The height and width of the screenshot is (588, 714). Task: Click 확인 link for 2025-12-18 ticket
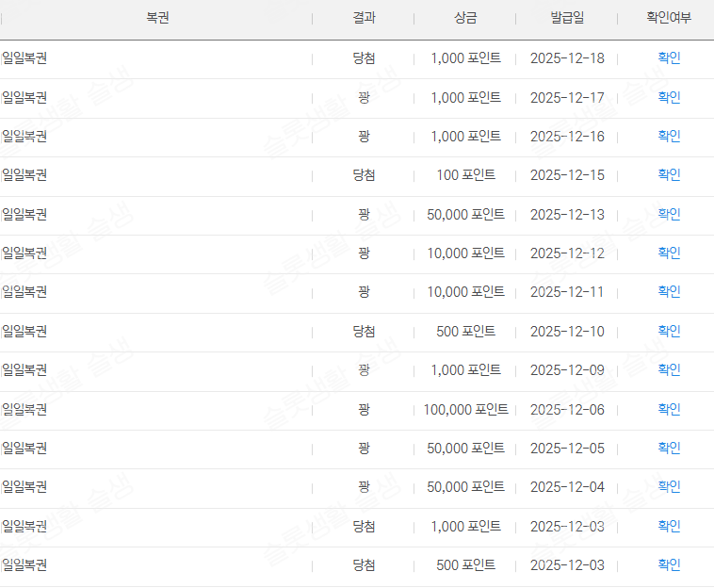669,58
